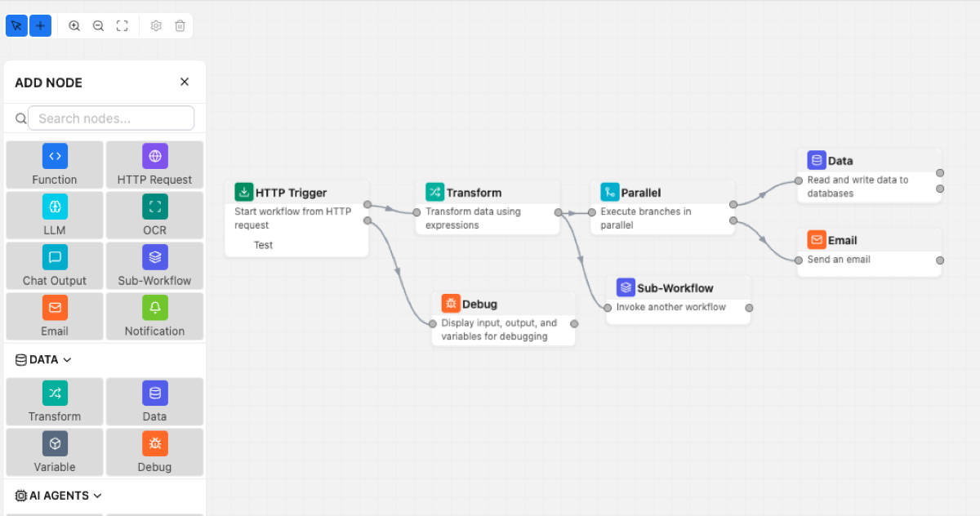Pick the Variable node under DATA
Image resolution: width=980 pixels, height=516 pixels.
click(x=54, y=443)
